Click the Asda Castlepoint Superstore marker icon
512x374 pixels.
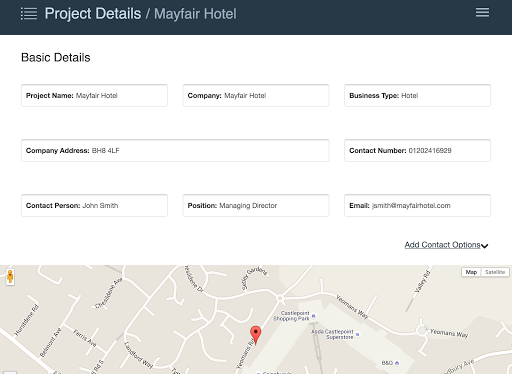coord(357,334)
